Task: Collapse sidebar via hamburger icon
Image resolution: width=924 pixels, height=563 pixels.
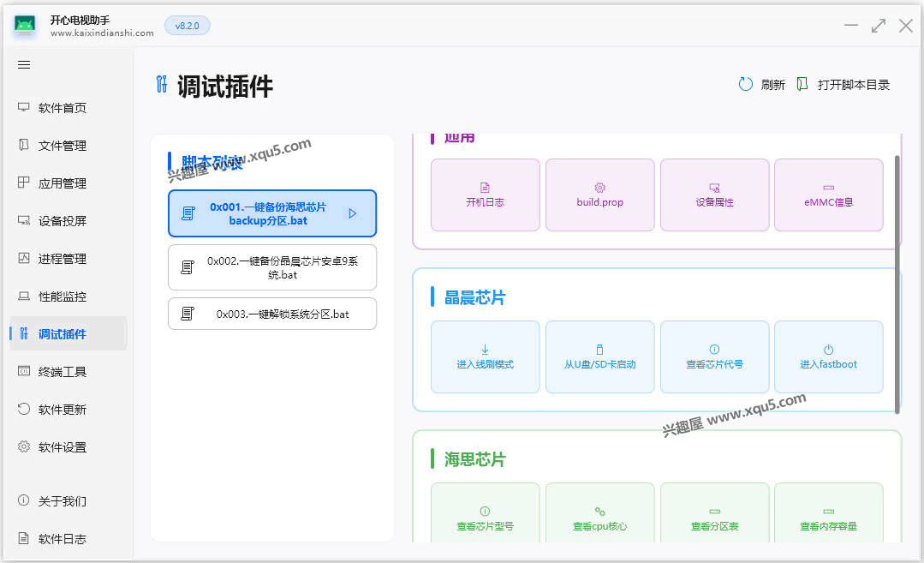Action: (24, 64)
